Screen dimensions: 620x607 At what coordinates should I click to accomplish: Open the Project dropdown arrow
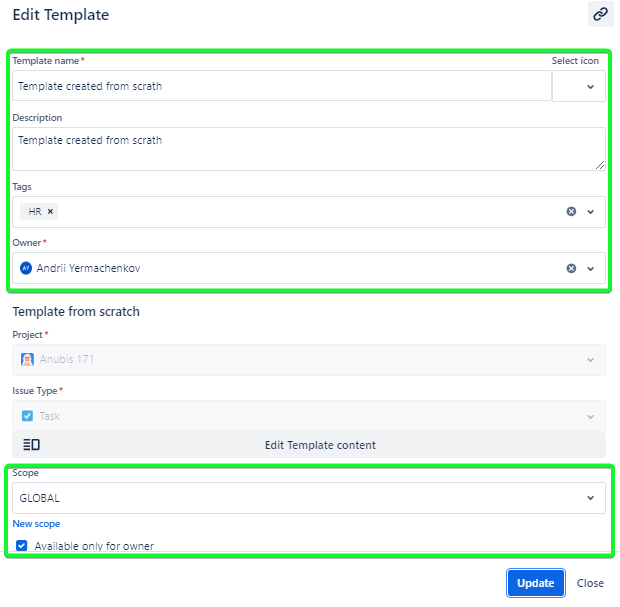point(590,360)
